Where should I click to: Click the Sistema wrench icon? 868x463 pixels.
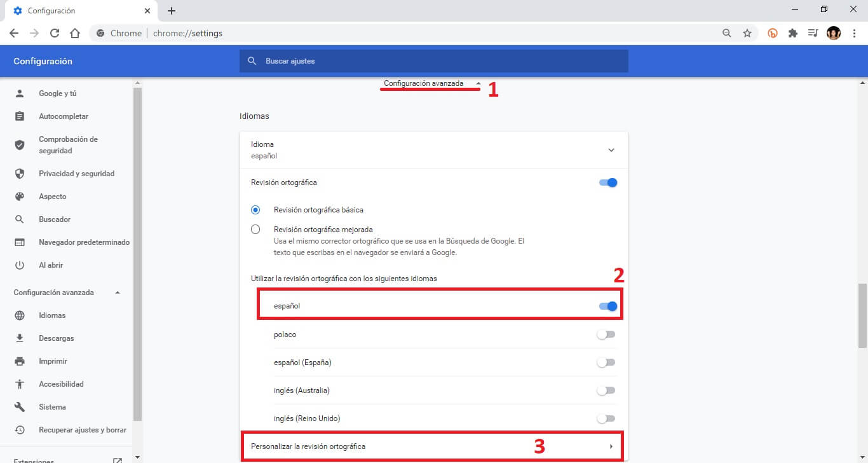[x=20, y=407]
